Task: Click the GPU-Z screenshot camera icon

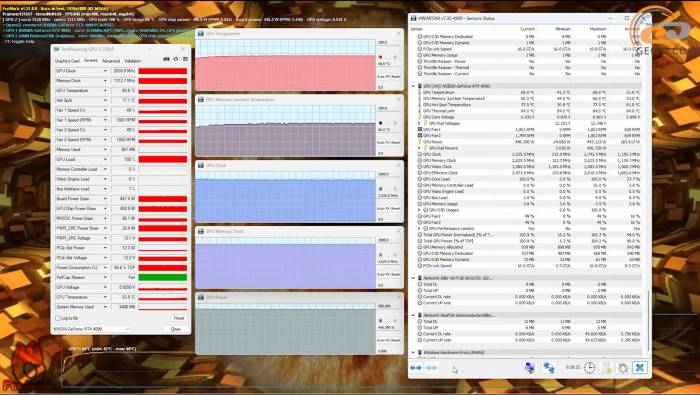Action: coord(167,59)
